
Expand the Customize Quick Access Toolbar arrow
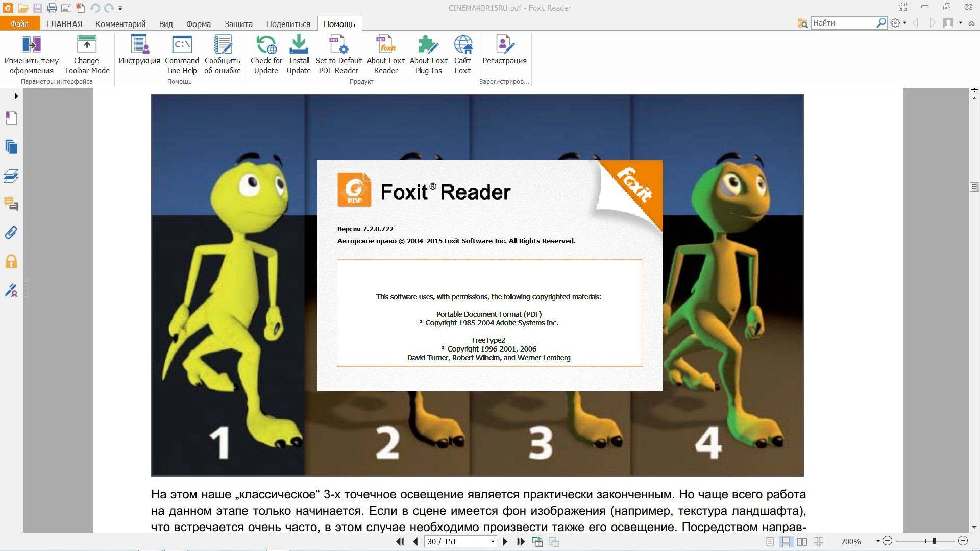click(x=120, y=8)
